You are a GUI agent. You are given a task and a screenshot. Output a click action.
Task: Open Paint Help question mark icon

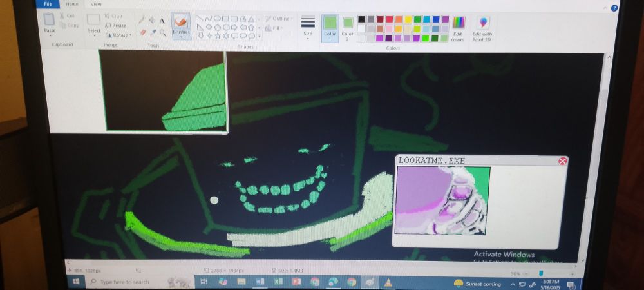tap(614, 8)
